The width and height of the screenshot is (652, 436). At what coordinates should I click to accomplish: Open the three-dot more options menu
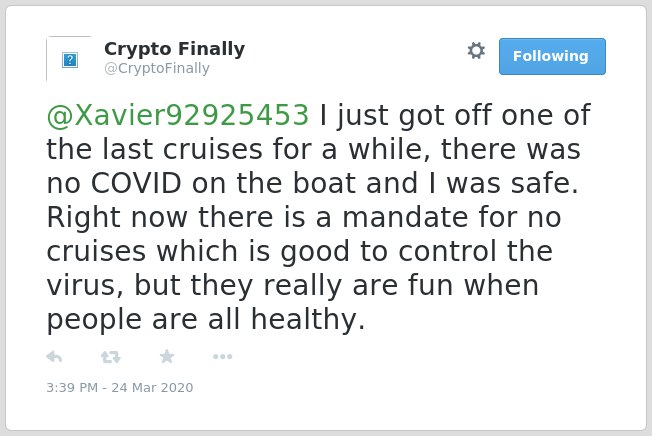pos(222,356)
